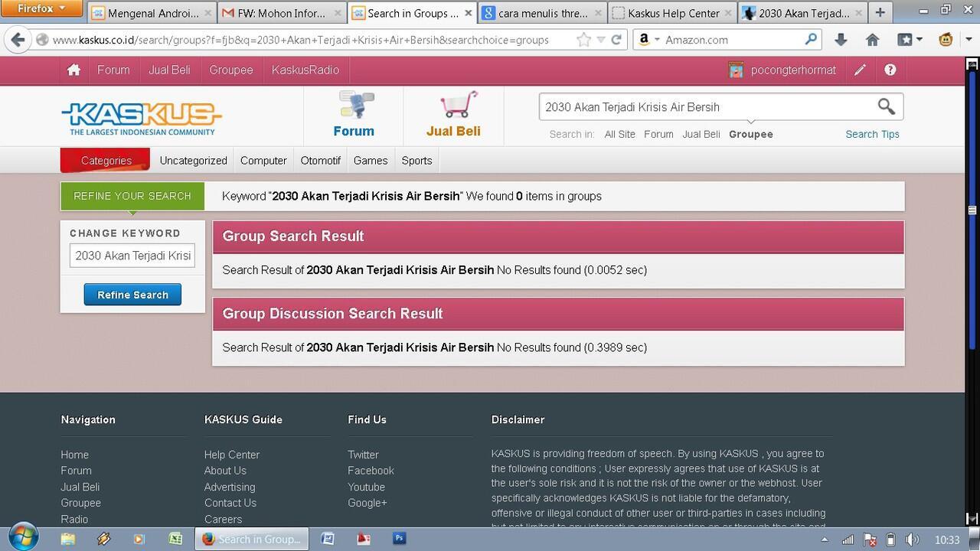
Task: Click the Jual Beli shopping cart icon
Action: coord(459,105)
